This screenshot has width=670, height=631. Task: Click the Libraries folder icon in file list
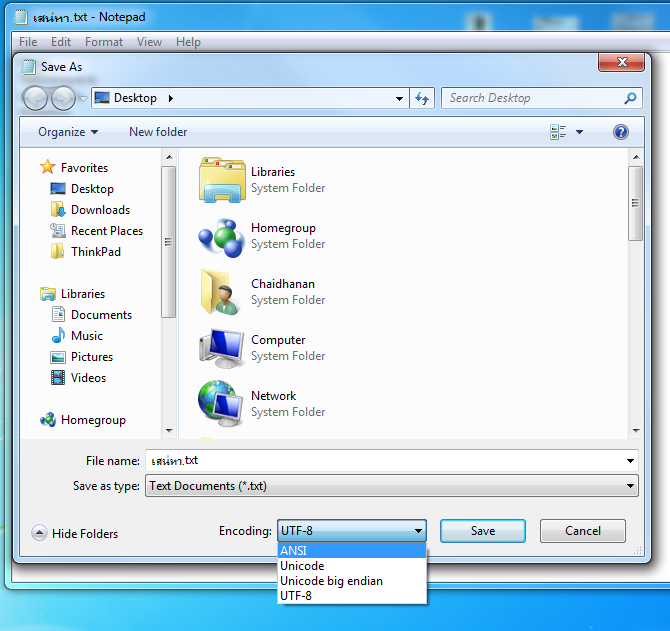click(x=222, y=180)
